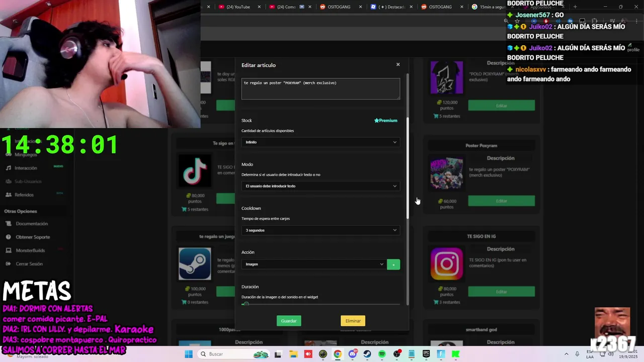Screen dimensions: 644x362
Task: Click the '120,000 puntos' price text
Action: click(446, 105)
